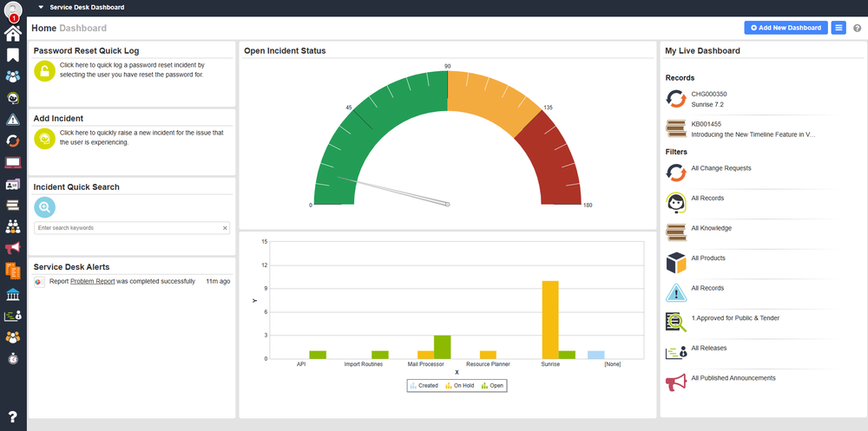868x431 pixels.
Task: Open the bookmark sidebar icon
Action: click(x=13, y=55)
